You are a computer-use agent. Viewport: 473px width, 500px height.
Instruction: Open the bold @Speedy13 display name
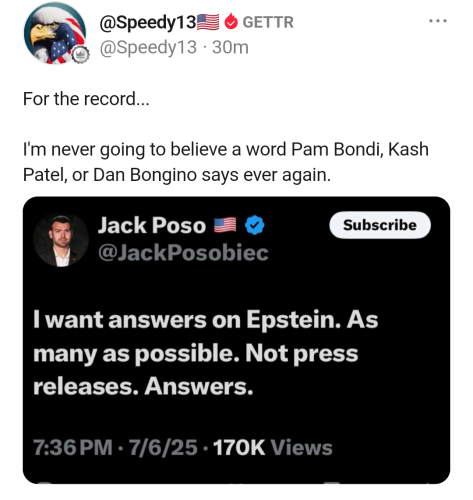[148, 23]
